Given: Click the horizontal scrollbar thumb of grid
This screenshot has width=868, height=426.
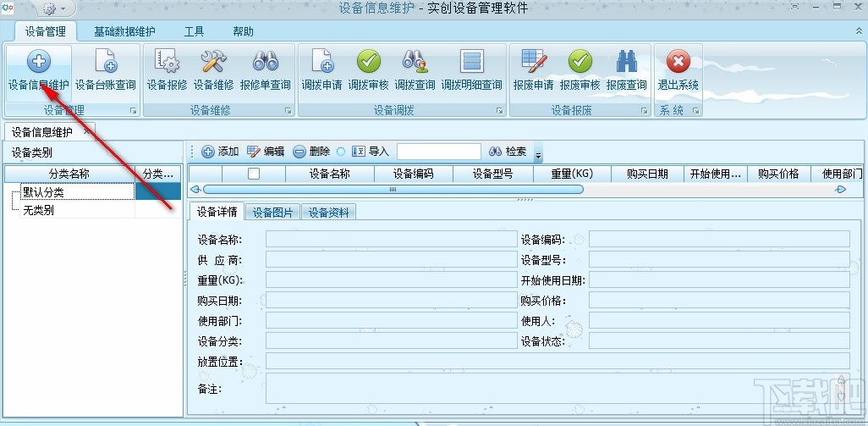Looking at the screenshot, I should 393,190.
